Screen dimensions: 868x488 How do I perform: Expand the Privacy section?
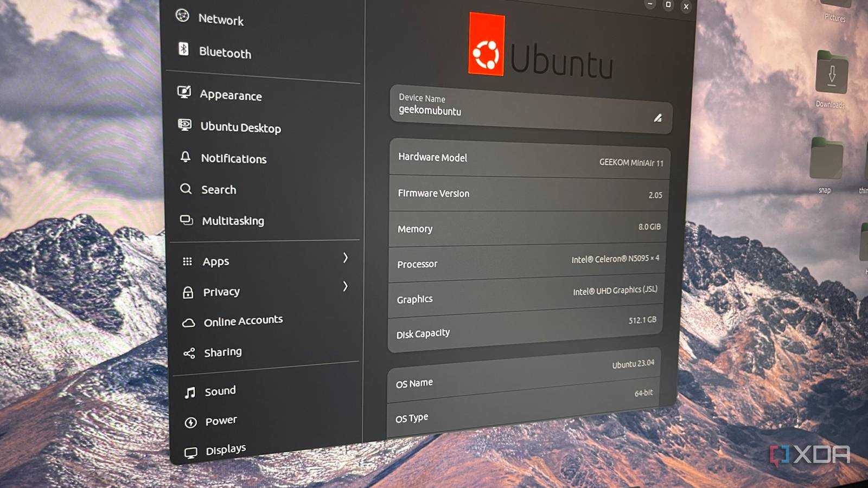[x=346, y=287]
